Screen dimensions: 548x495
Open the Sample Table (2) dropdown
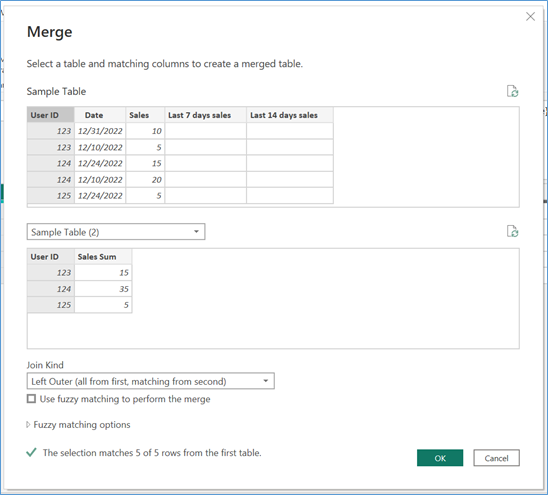[x=116, y=232]
